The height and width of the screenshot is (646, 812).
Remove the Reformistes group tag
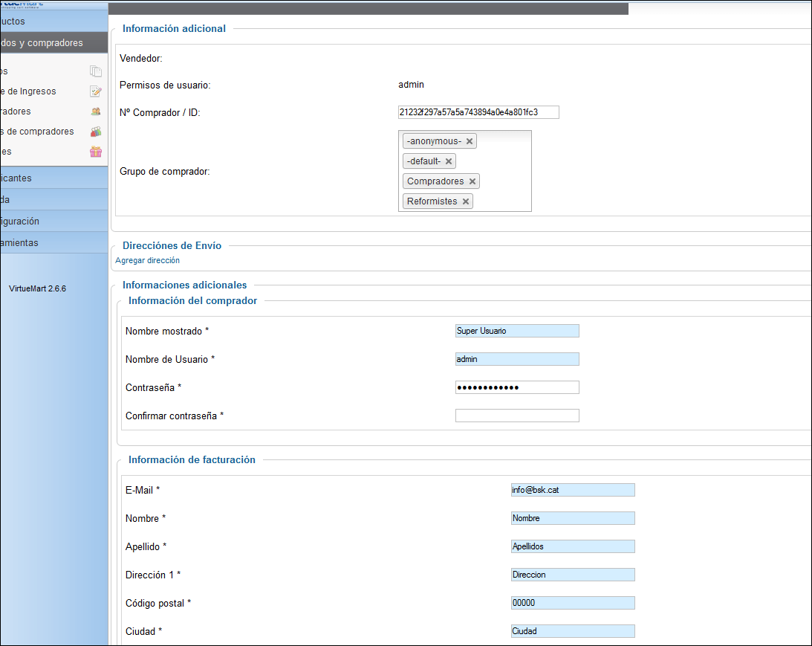(x=466, y=201)
